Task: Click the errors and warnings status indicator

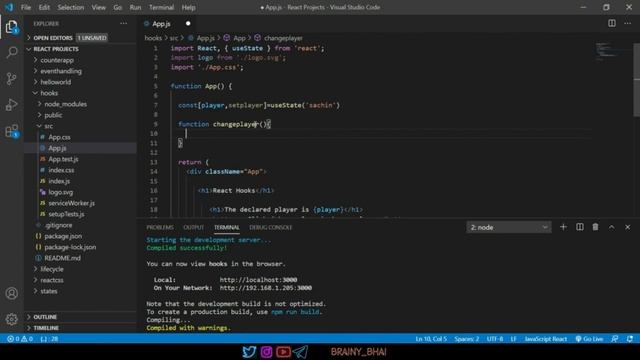Action: [x=20, y=339]
